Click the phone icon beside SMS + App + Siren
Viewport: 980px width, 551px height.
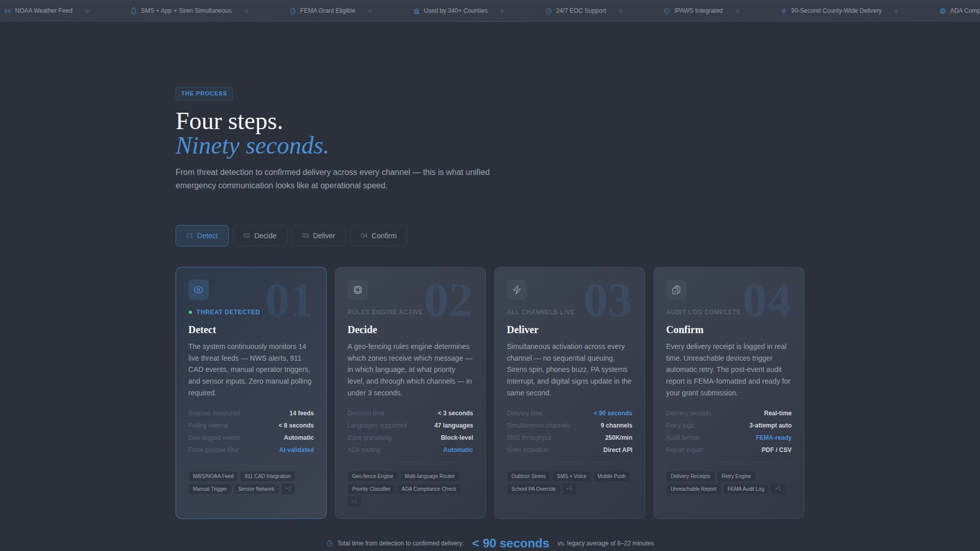click(133, 10)
